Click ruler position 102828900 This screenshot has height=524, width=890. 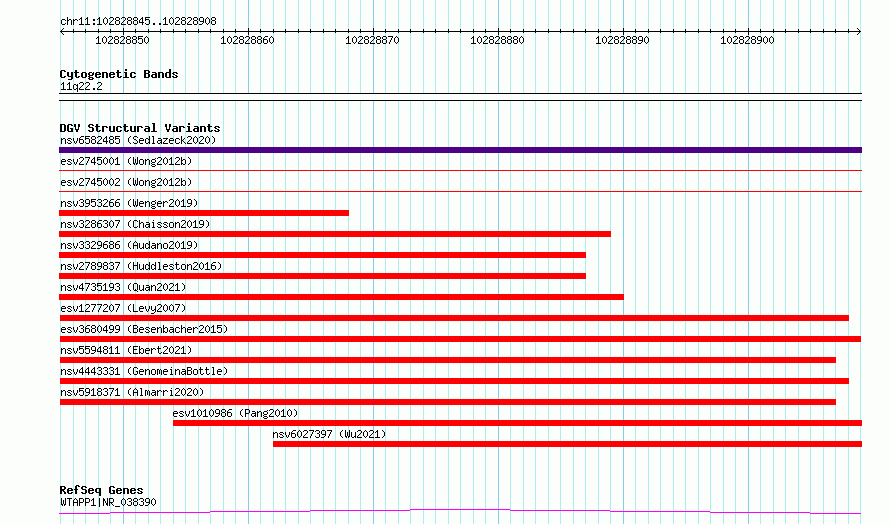(x=747, y=40)
